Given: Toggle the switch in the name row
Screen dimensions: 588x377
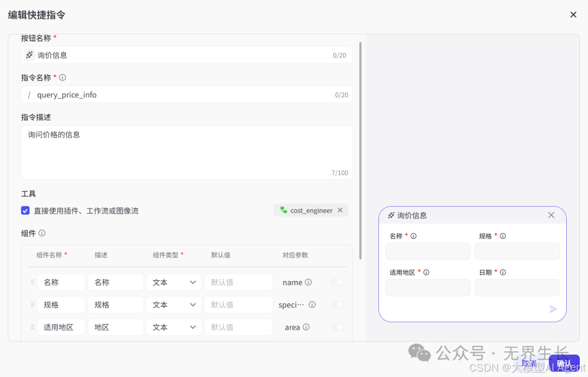Looking at the screenshot, I should [337, 282].
